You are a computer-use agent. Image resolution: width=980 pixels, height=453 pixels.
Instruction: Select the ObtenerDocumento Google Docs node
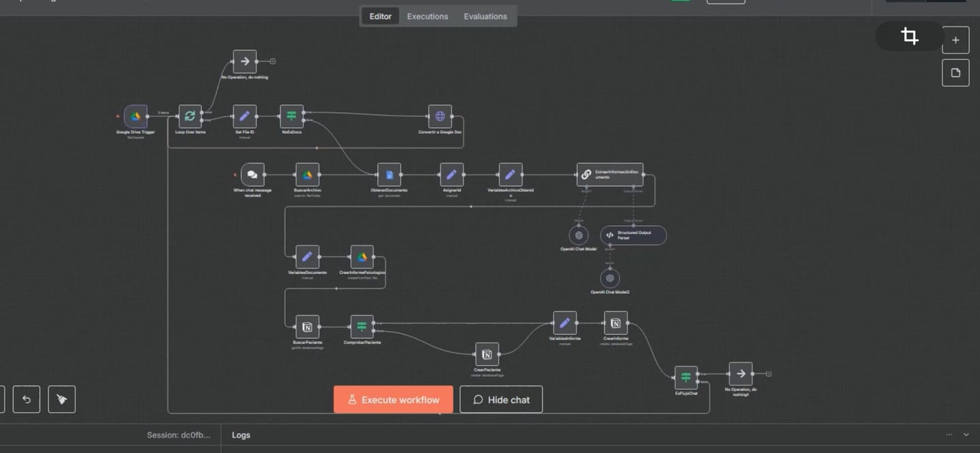click(x=389, y=175)
